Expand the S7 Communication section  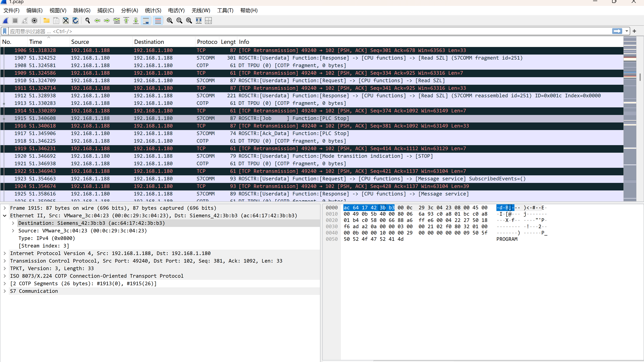4,291
